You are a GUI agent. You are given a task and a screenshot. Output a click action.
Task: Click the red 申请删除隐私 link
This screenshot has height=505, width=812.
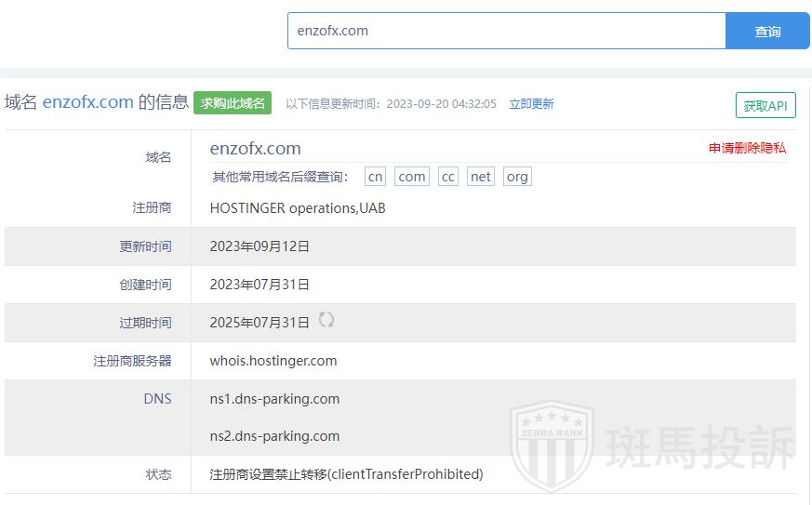[x=747, y=148]
